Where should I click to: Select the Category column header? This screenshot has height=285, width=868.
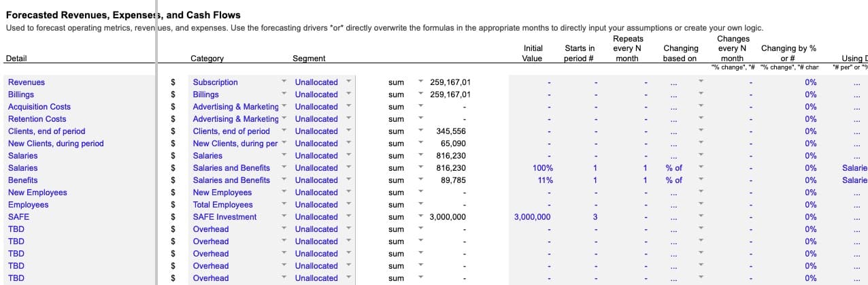click(x=207, y=58)
